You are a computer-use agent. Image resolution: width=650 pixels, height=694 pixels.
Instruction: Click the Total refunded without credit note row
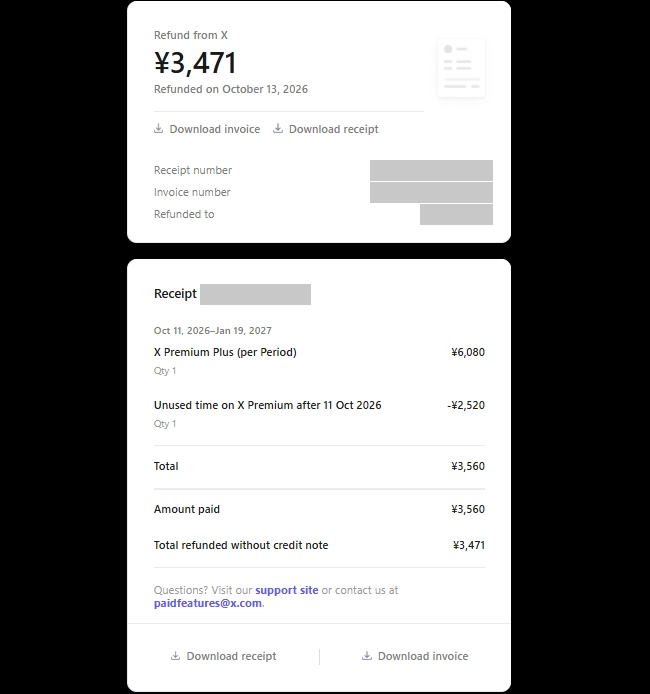pyautogui.click(x=319, y=545)
